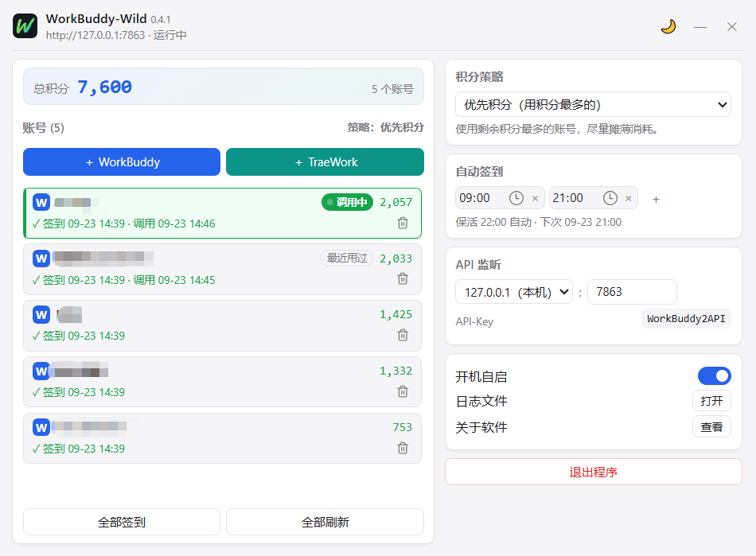Remove the 09:00 check-in time

point(536,199)
